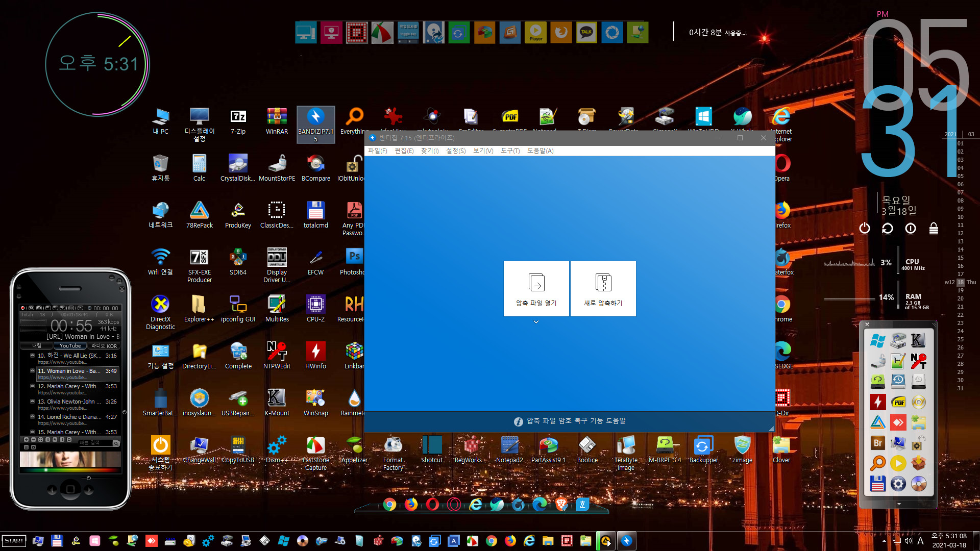This screenshot has height=551, width=980.
Task: Open the 도움말(A) menu in Bandizip
Action: 541,151
